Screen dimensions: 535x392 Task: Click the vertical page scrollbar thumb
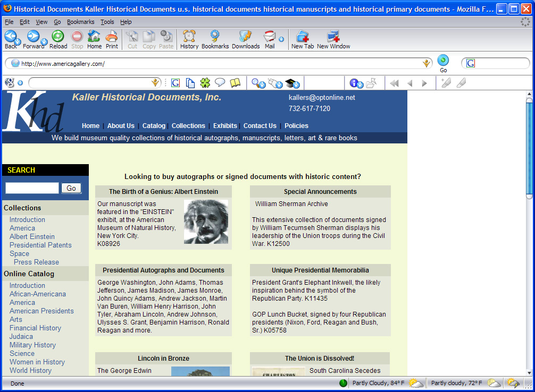529,149
